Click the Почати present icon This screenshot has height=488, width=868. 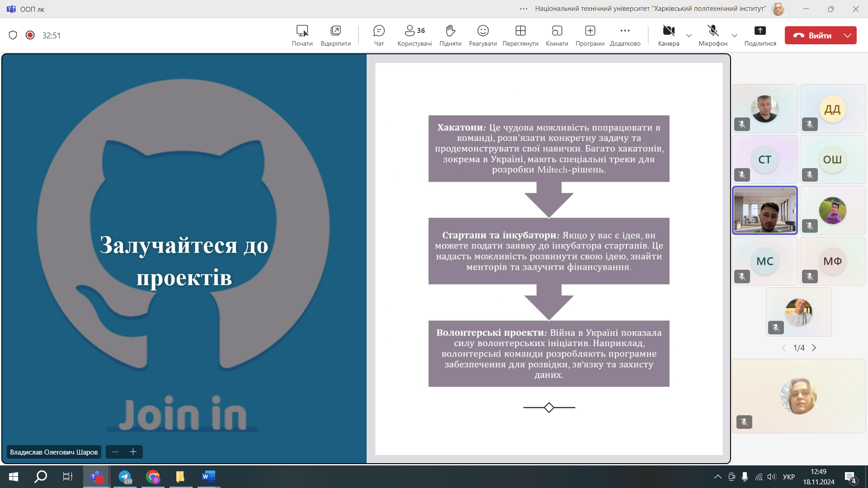(x=302, y=35)
